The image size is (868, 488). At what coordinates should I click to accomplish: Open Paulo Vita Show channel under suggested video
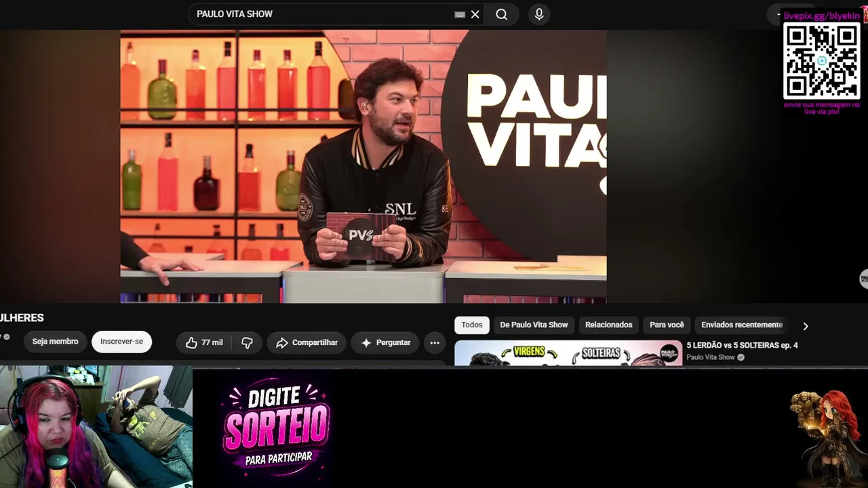pyautogui.click(x=711, y=357)
